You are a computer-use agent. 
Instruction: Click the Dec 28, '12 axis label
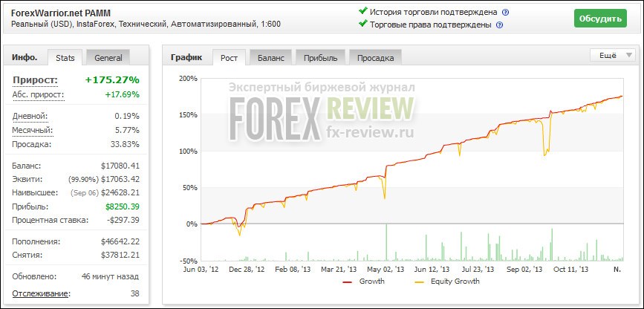coord(246,270)
